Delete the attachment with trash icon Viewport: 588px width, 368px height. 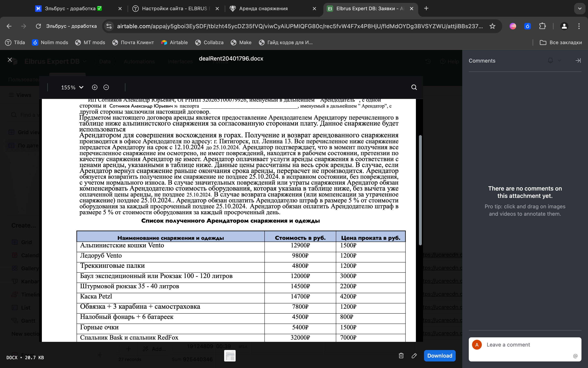pyautogui.click(x=401, y=356)
